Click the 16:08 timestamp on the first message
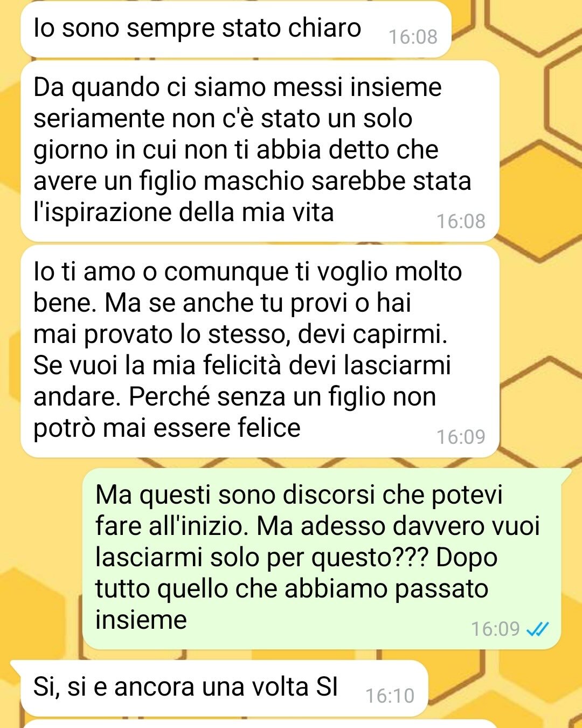582x728 pixels. pos(413,37)
